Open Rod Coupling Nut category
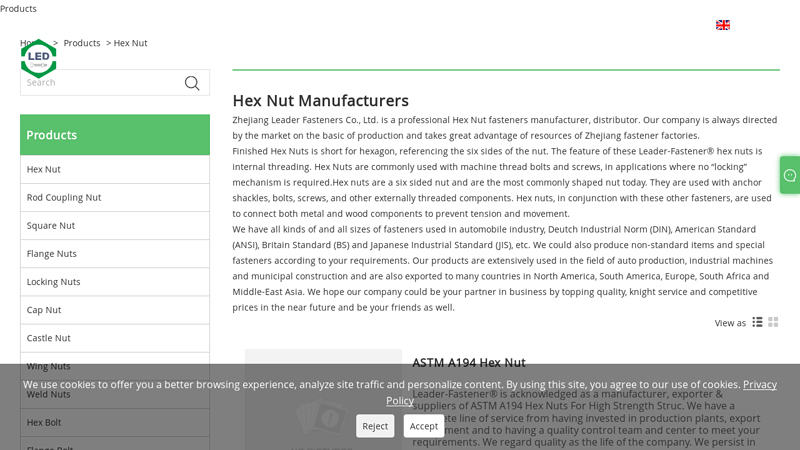Image resolution: width=800 pixels, height=450 pixels. pos(115,197)
